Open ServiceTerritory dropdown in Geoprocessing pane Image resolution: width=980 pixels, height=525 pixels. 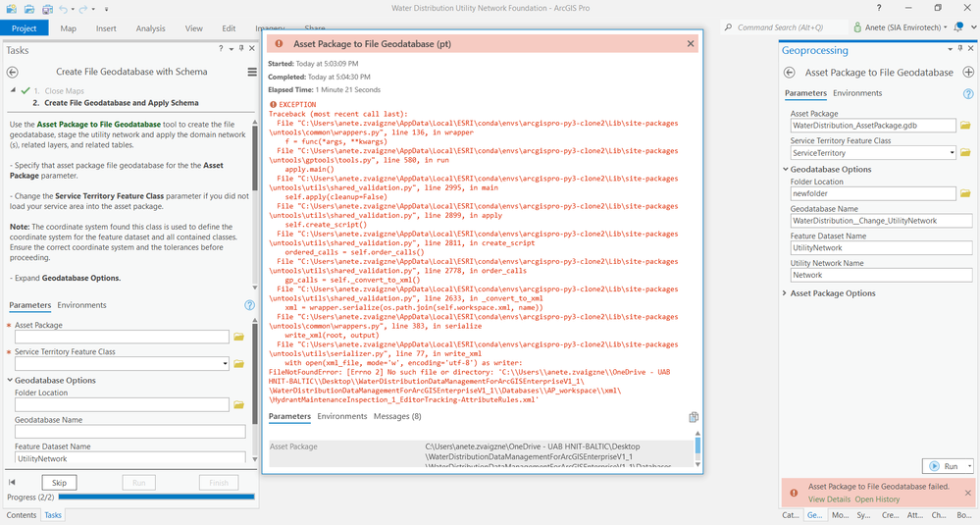tap(952, 152)
